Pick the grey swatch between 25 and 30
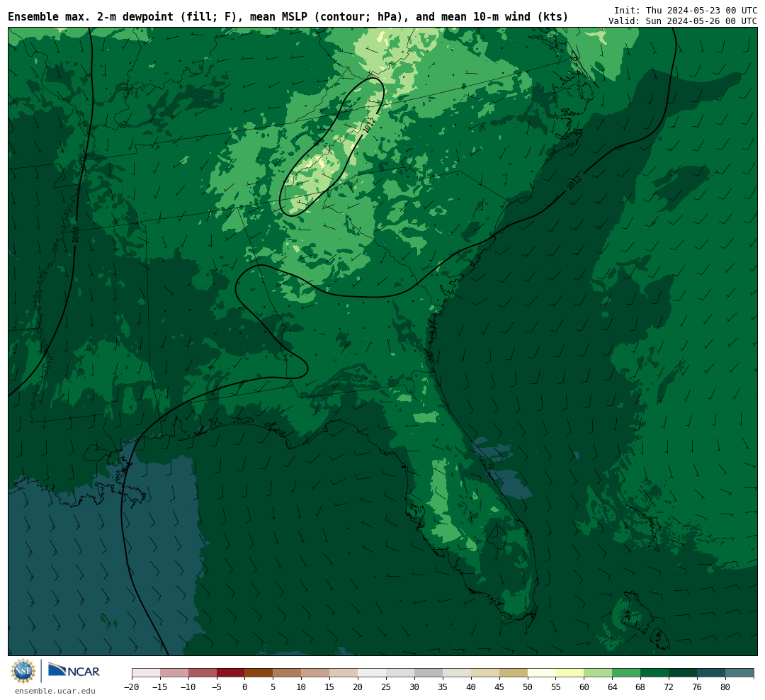 click(x=400, y=673)
